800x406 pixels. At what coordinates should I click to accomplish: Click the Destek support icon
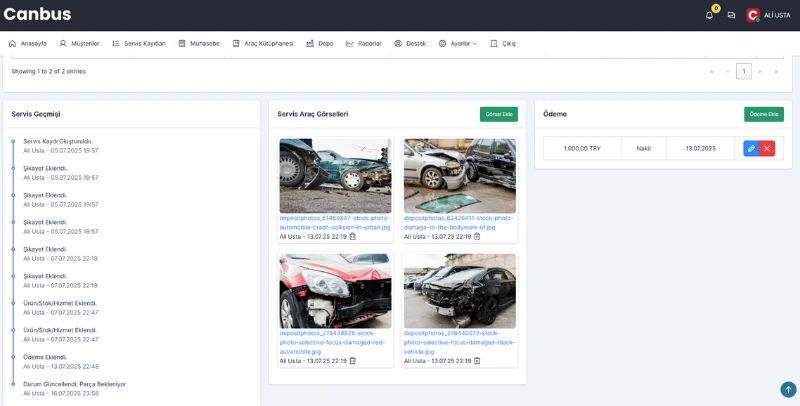398,43
